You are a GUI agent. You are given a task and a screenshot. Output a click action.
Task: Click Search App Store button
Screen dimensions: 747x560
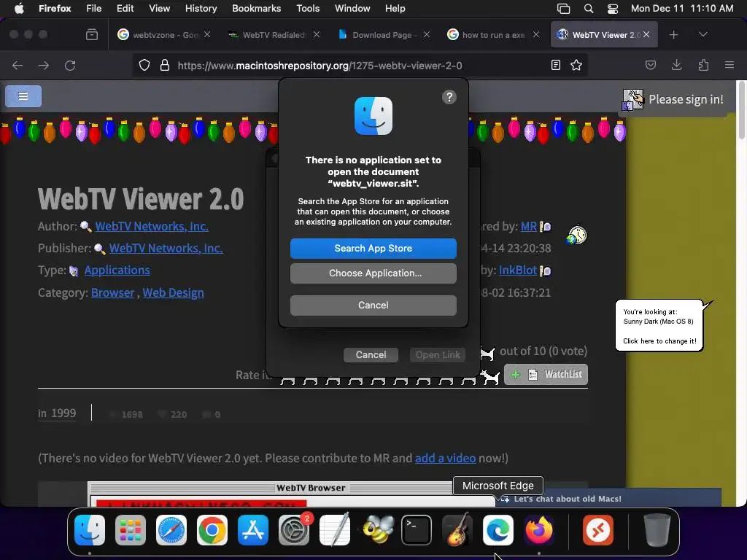pyautogui.click(x=373, y=248)
